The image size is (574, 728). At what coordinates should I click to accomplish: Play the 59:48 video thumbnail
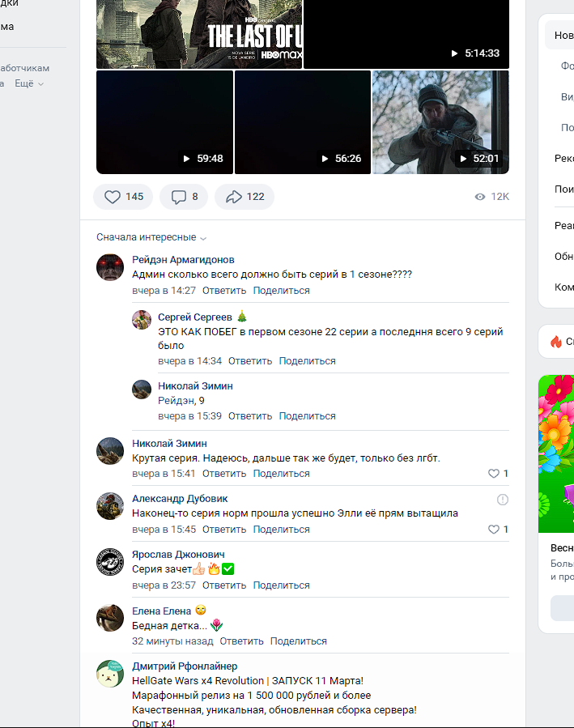(x=164, y=122)
